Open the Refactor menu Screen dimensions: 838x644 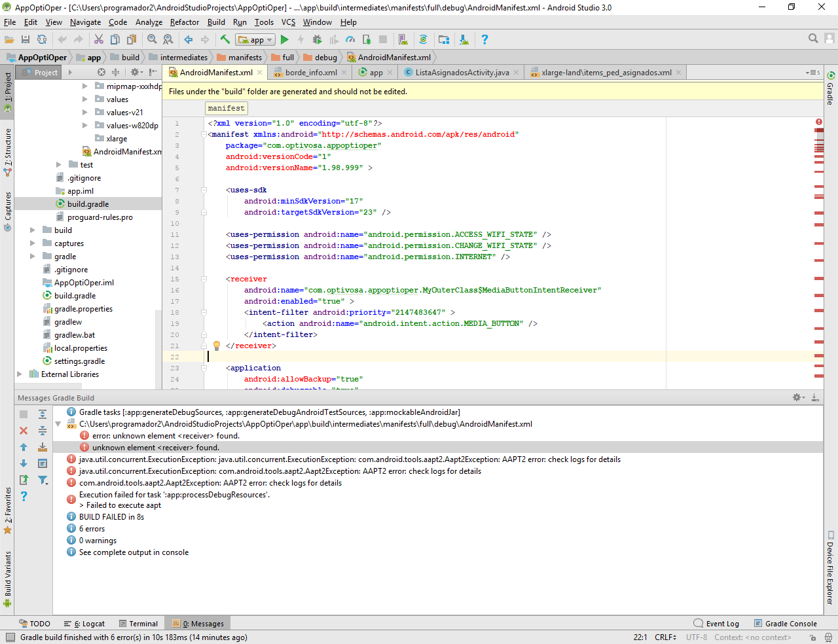(185, 22)
